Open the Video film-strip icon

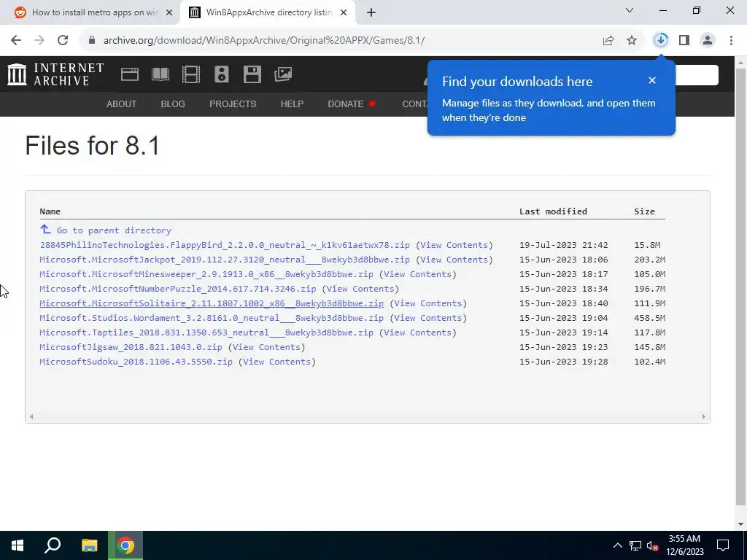[190, 74]
